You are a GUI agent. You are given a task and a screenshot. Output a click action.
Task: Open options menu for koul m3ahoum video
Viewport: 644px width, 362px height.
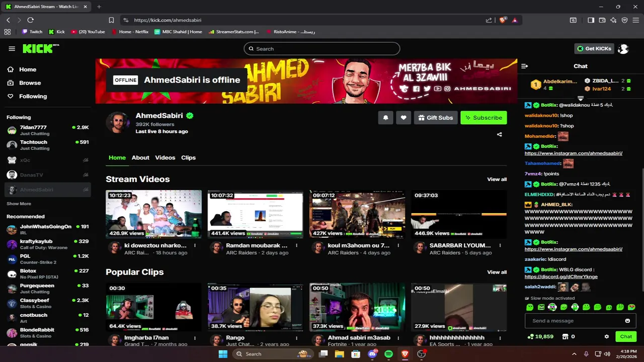pyautogui.click(x=398, y=245)
